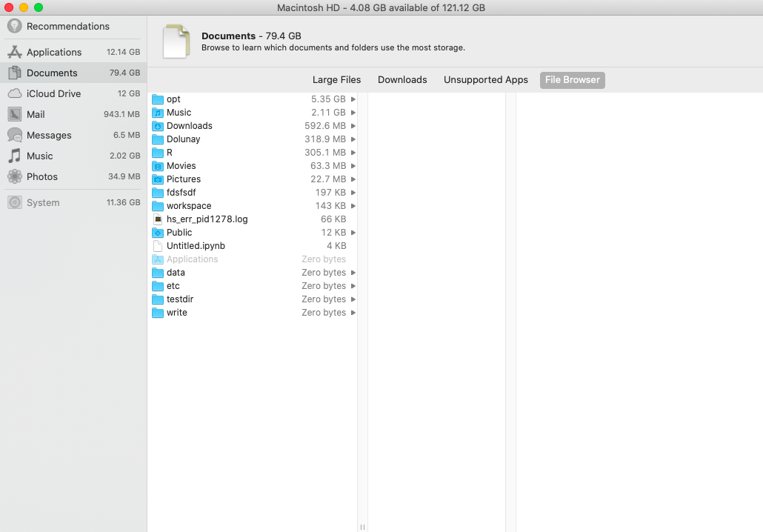Expand the write folder arrow
Image resolution: width=763 pixels, height=532 pixels.
click(x=353, y=313)
